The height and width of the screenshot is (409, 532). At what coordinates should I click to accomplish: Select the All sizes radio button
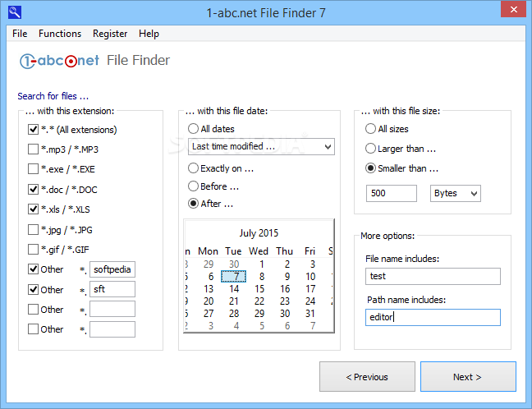point(370,129)
